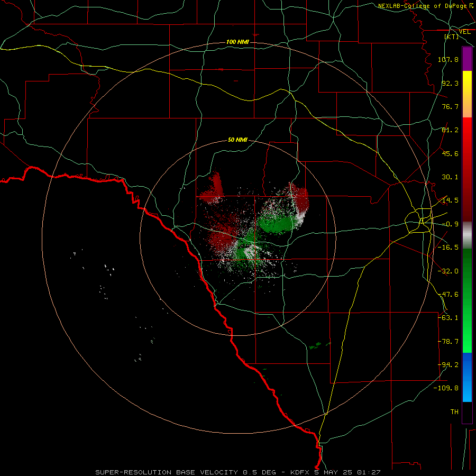Screen dimensions: 476x476
Task: Select the -16.5 scale value
Action: pos(448,248)
